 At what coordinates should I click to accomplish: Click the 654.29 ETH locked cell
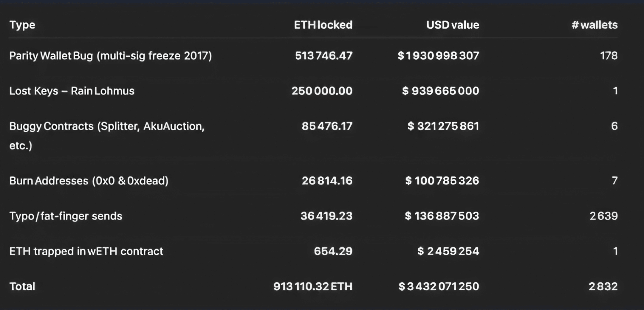tap(333, 251)
